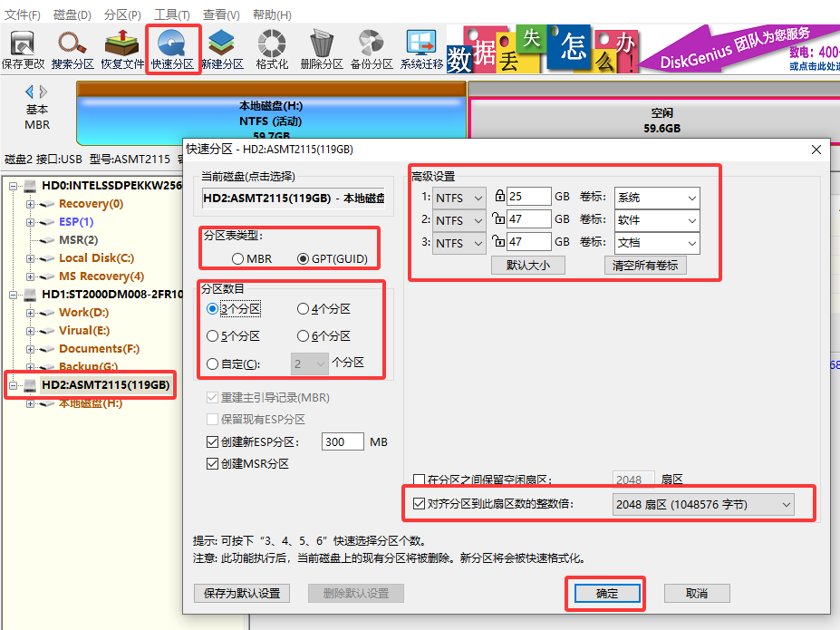
Task: Collapse the HD1 ST2000DM008 tree node
Action: 13,295
